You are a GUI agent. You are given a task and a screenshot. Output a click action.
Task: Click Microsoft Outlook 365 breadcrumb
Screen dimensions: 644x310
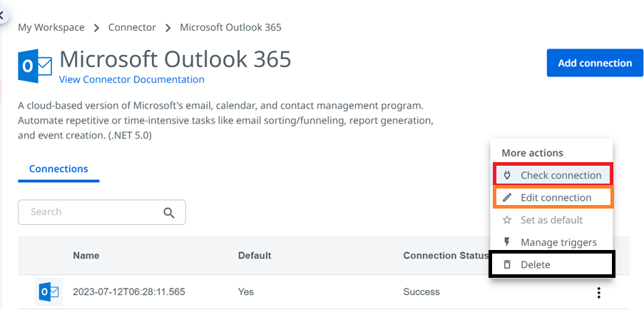tap(230, 28)
